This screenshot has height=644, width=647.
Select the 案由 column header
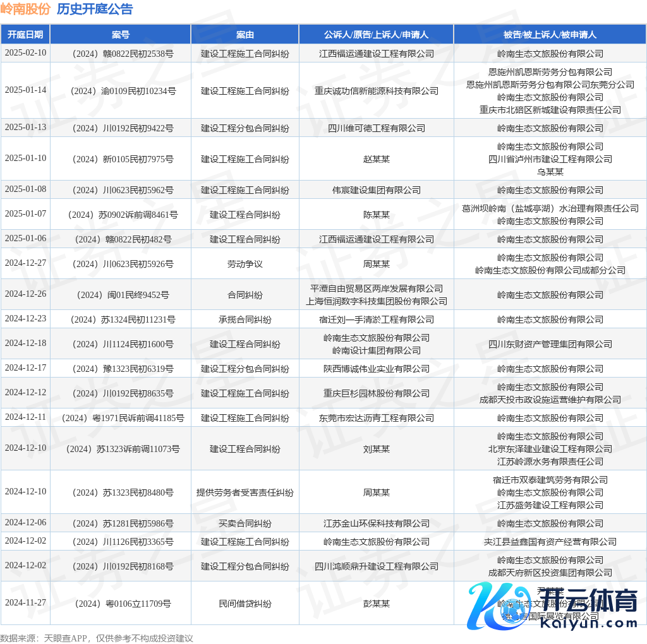pos(245,35)
